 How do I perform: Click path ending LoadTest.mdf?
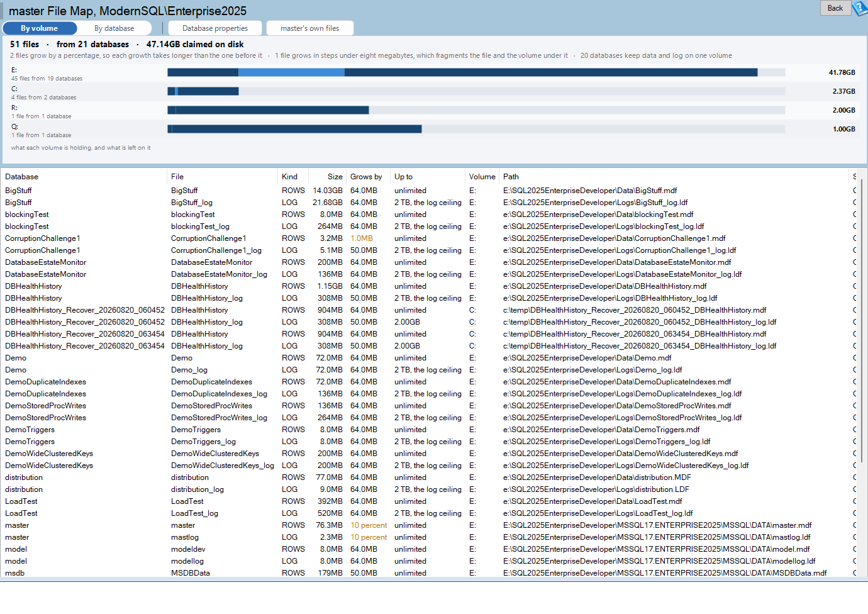[593, 501]
